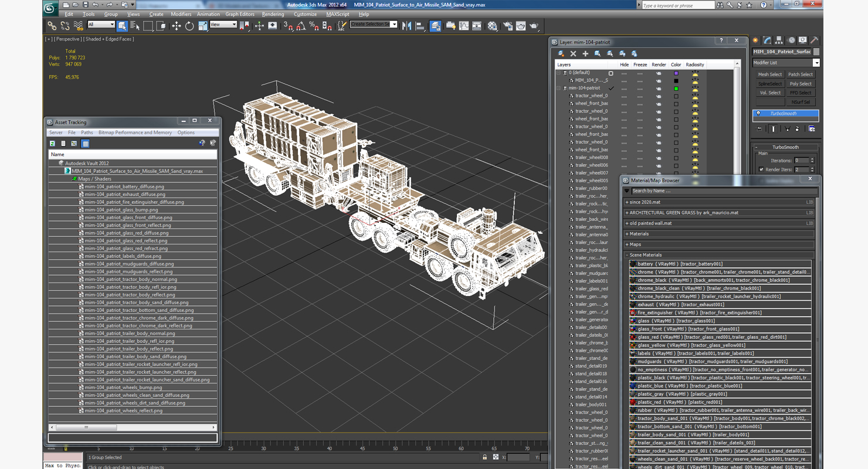
Task: Click the Mesh Select button
Action: 769,74
